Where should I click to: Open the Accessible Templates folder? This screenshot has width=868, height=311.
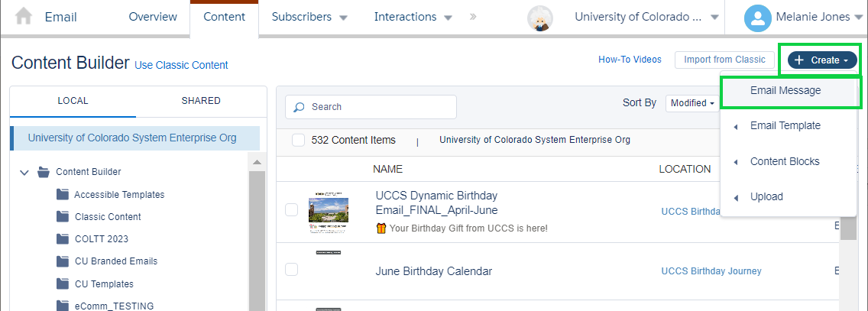coord(119,195)
